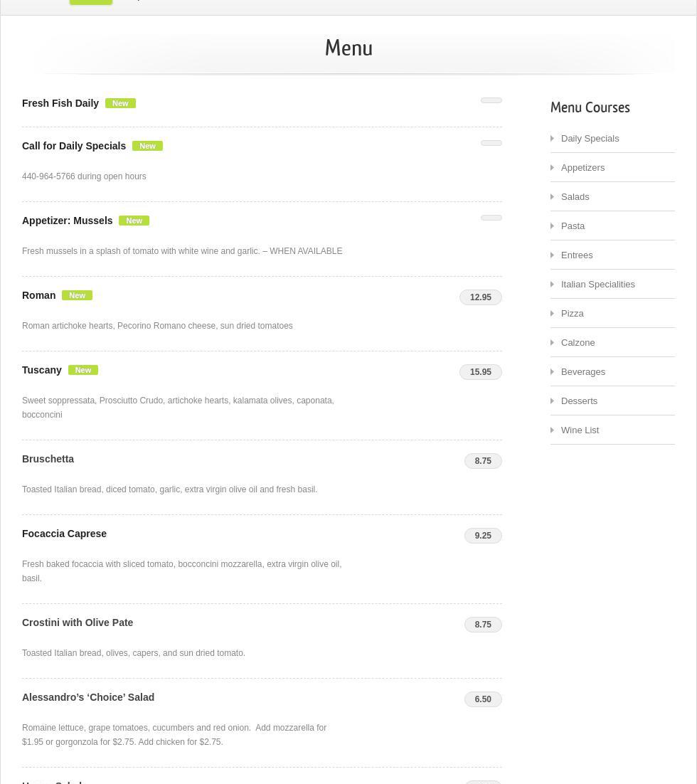Click the arrow bullet next to Pasta
Viewport: 697px width, 784px height.
coord(553,226)
